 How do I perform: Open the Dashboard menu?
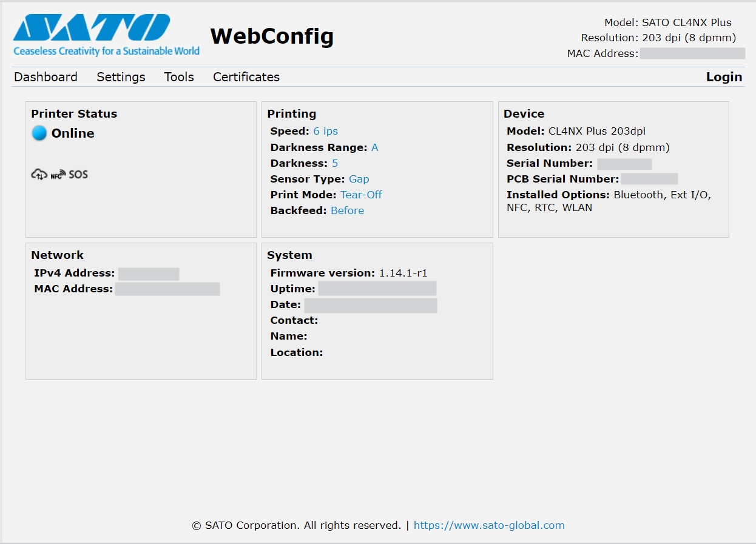point(46,77)
